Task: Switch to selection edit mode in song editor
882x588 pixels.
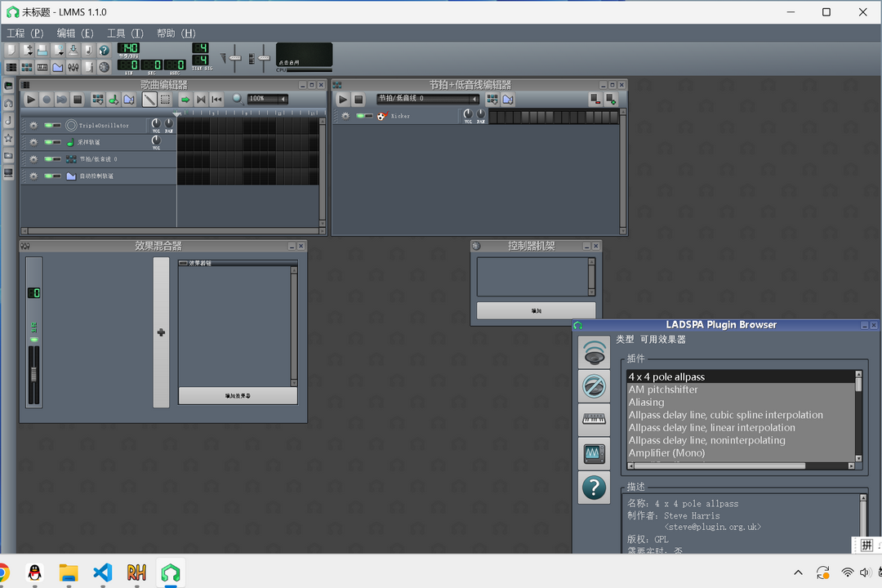Action: click(x=164, y=99)
